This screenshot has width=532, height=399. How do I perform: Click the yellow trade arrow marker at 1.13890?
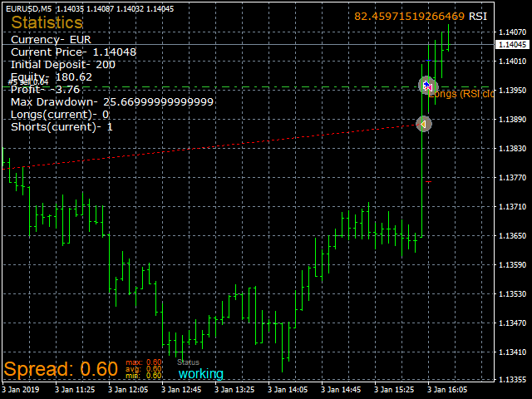click(423, 124)
